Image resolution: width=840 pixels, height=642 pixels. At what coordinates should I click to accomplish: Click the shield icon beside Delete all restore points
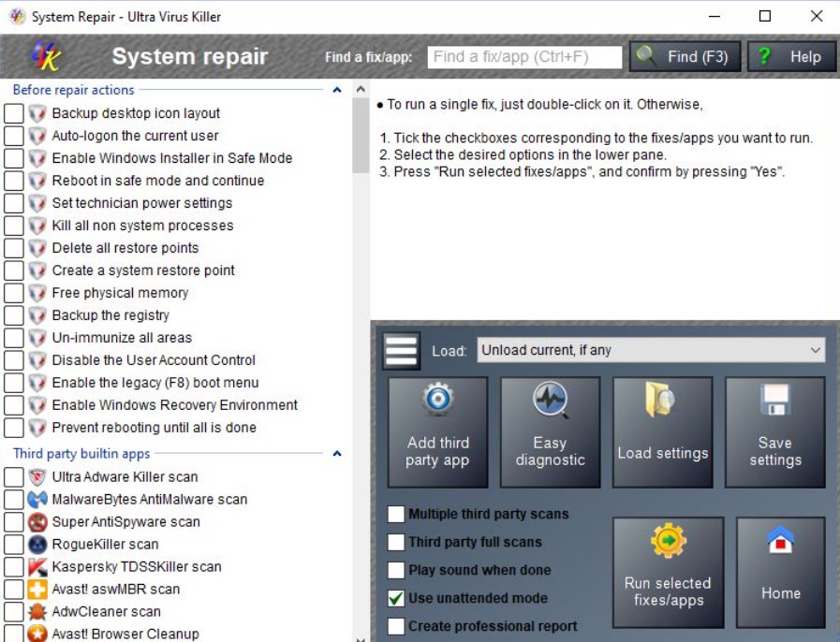click(37, 248)
